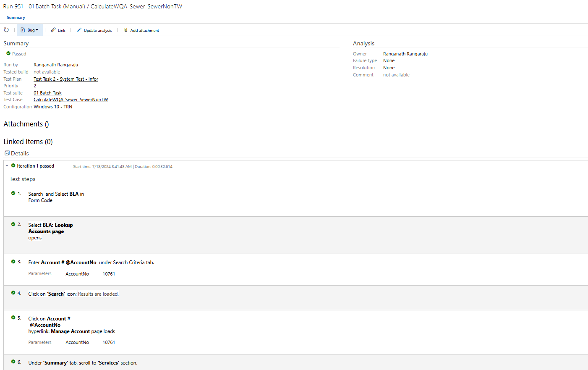Collapse Iteration 1 using its chevron
The height and width of the screenshot is (370, 588).
pyautogui.click(x=6, y=165)
